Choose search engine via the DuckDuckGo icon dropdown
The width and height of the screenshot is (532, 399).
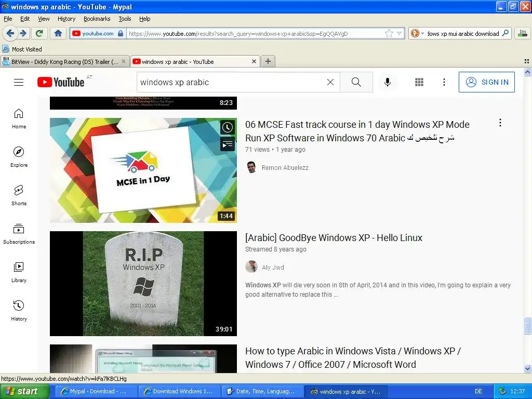click(x=417, y=33)
